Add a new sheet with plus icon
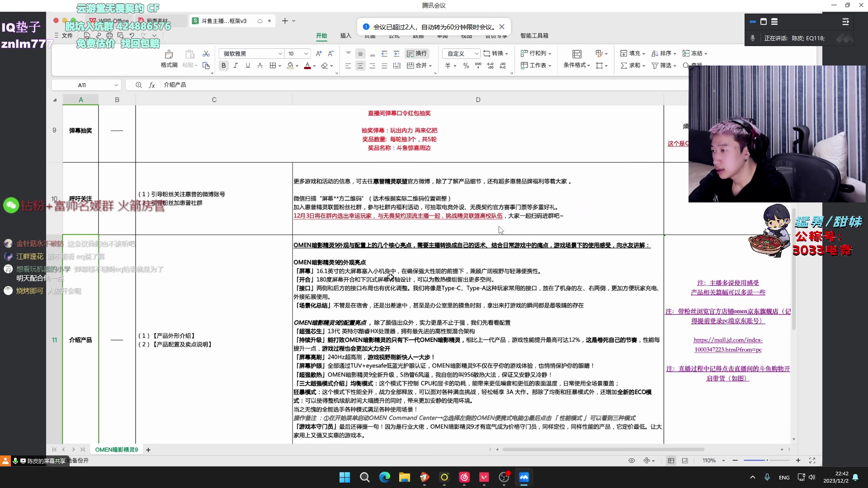 pyautogui.click(x=148, y=450)
